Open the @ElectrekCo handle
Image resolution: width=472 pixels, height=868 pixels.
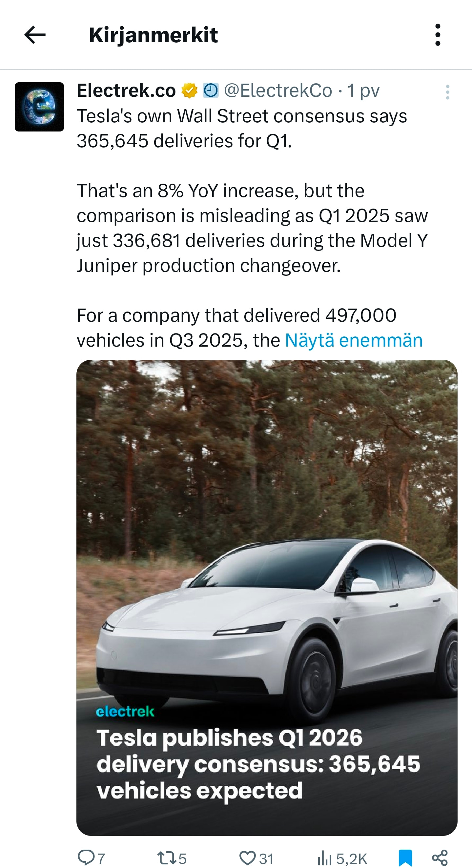pyautogui.click(x=278, y=91)
